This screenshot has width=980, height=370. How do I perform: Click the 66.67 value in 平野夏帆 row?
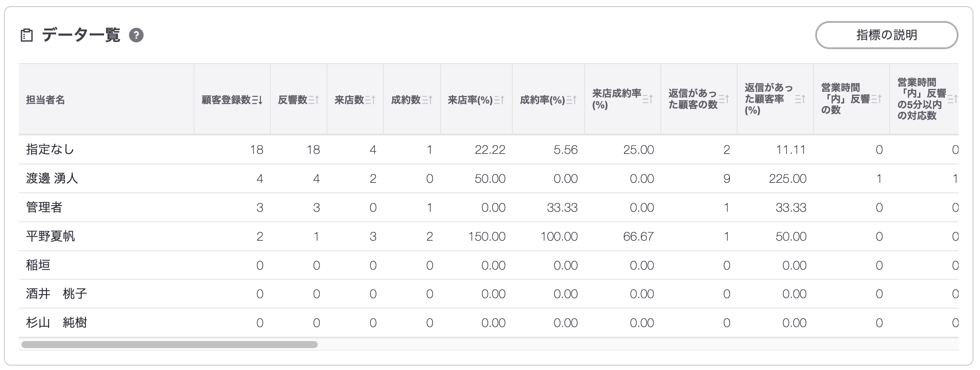click(x=639, y=237)
